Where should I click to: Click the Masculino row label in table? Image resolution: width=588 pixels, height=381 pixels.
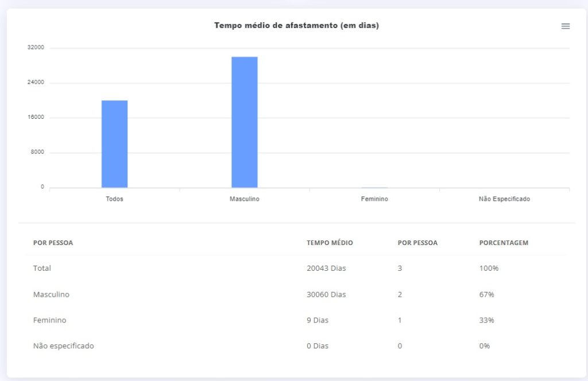[x=51, y=294]
